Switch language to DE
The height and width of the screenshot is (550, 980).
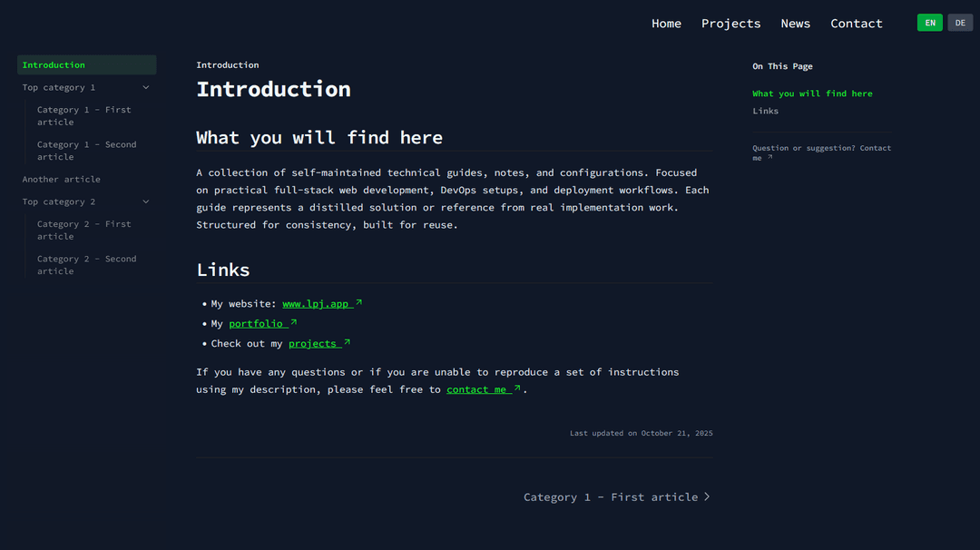click(x=960, y=23)
